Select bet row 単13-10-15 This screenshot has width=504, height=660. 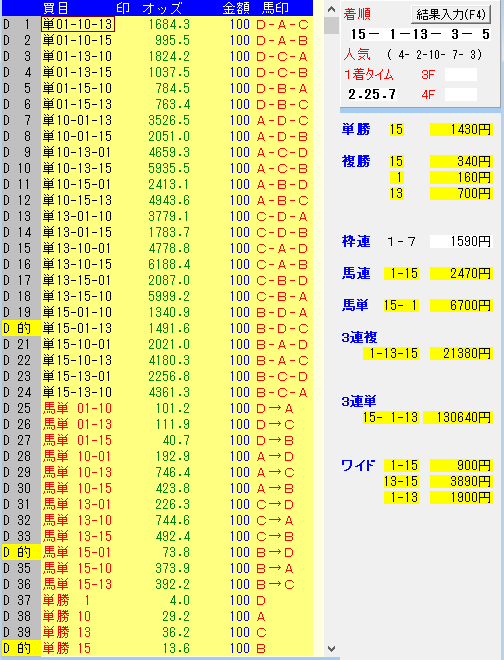coord(157,264)
